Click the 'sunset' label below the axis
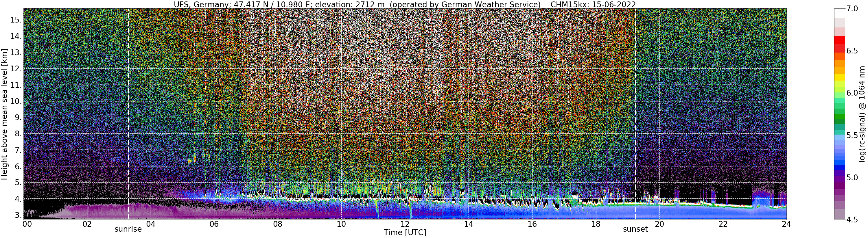Viewport: 868px width, 238px height. coord(635,230)
